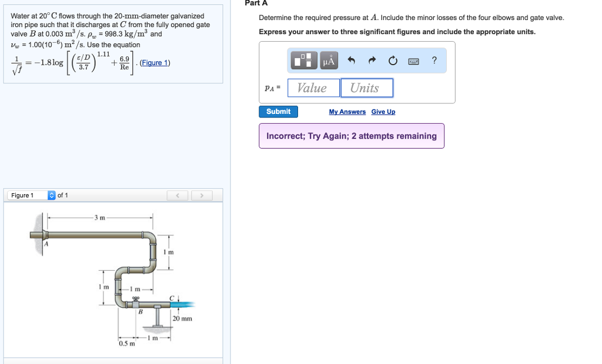
Task: Open the Figure 1 hyperlink in the problem text
Action: (155, 63)
